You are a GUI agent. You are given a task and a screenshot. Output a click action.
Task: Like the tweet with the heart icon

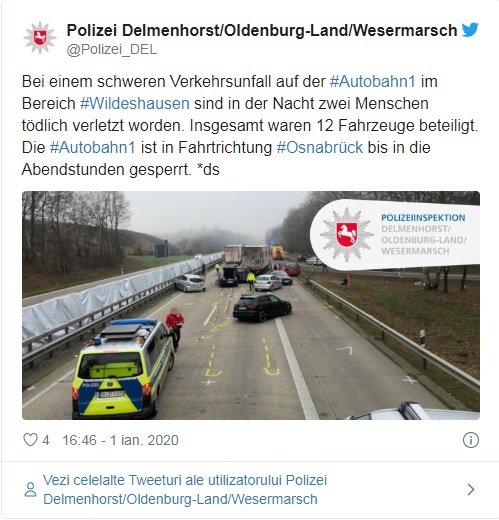click(30, 440)
